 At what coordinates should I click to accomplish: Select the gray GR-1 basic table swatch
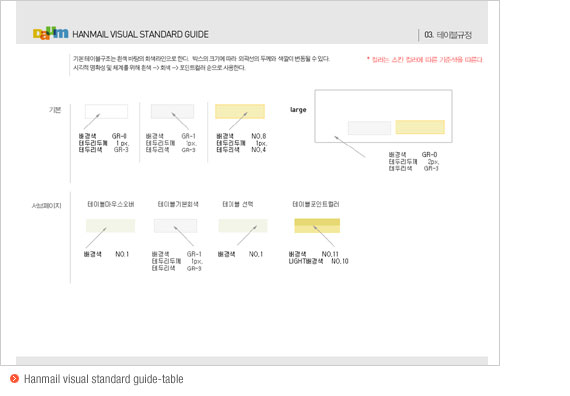click(172, 111)
